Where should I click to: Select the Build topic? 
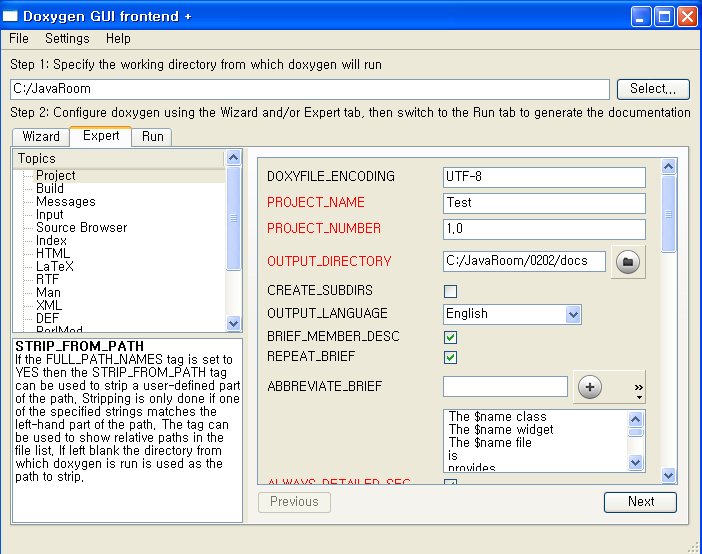tap(50, 189)
